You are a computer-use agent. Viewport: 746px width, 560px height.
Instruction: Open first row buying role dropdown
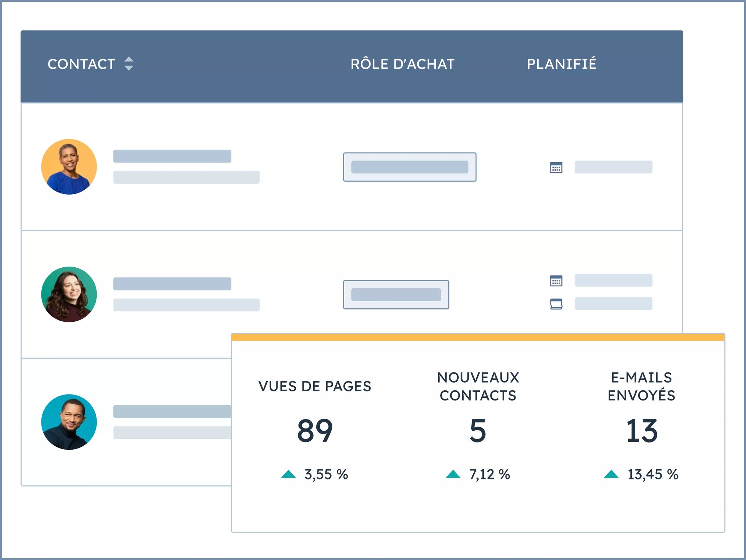click(x=410, y=167)
